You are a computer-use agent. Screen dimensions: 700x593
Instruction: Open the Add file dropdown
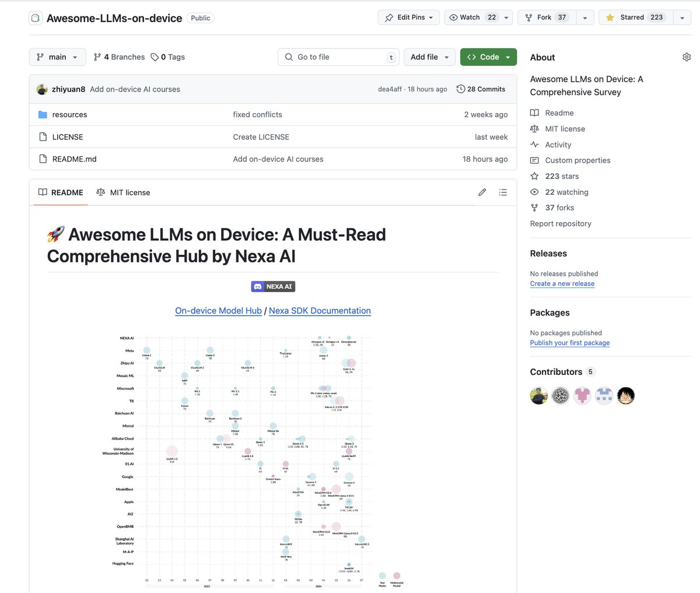click(430, 57)
